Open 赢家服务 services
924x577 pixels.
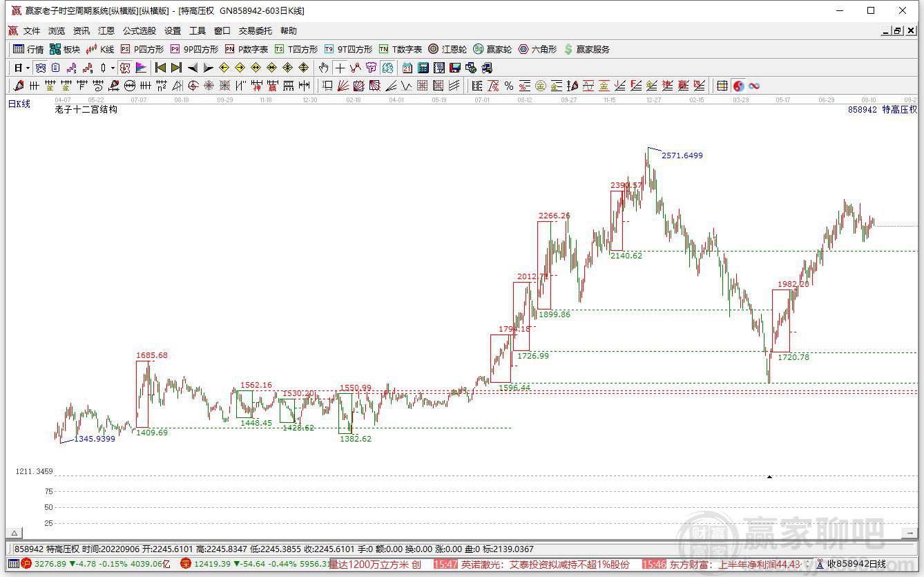586,49
